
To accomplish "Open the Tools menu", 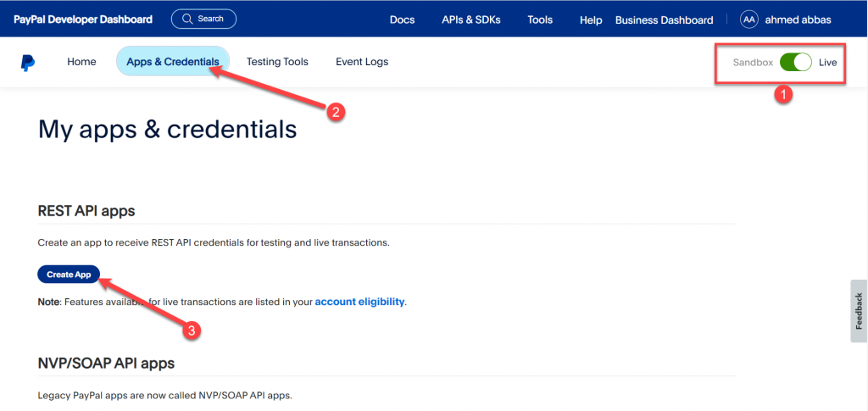I will point(540,19).
